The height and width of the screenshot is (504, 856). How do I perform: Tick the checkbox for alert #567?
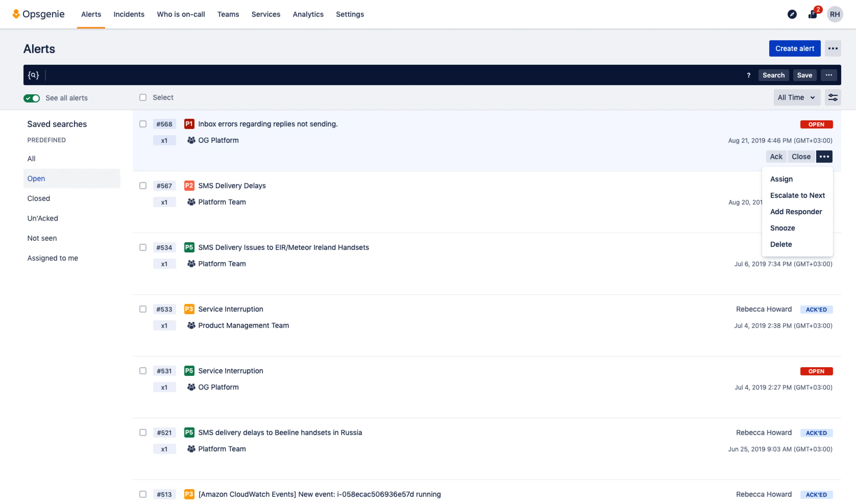coord(143,186)
